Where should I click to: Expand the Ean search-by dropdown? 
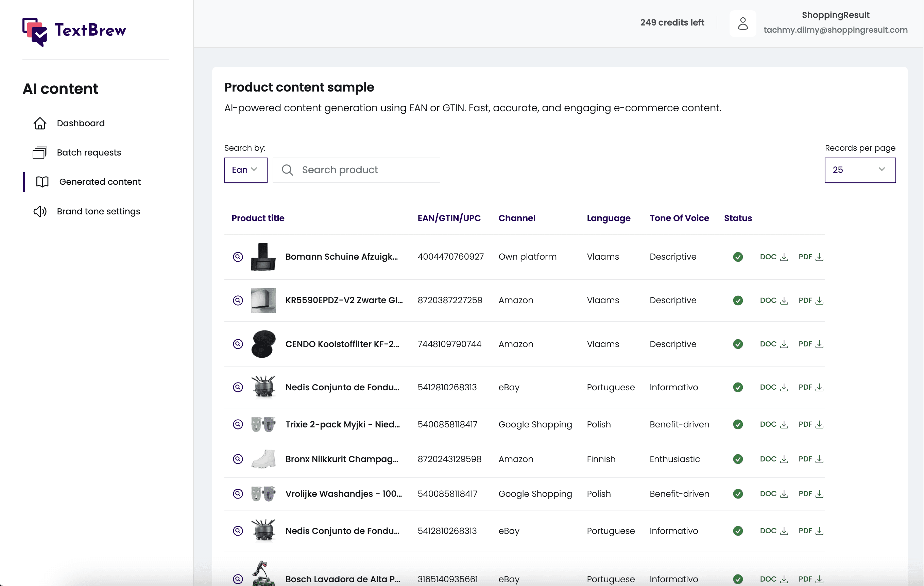coord(245,170)
